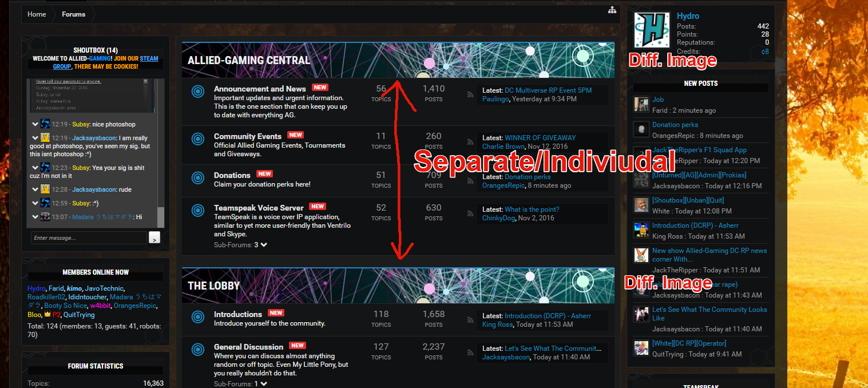This screenshot has height=388, width=868.
Task: Open the chevron menu beside Madara's 13:07 shout
Action: click(x=35, y=217)
